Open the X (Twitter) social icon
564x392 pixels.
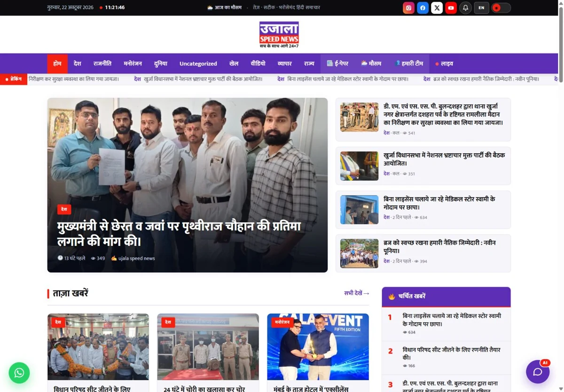437,8
